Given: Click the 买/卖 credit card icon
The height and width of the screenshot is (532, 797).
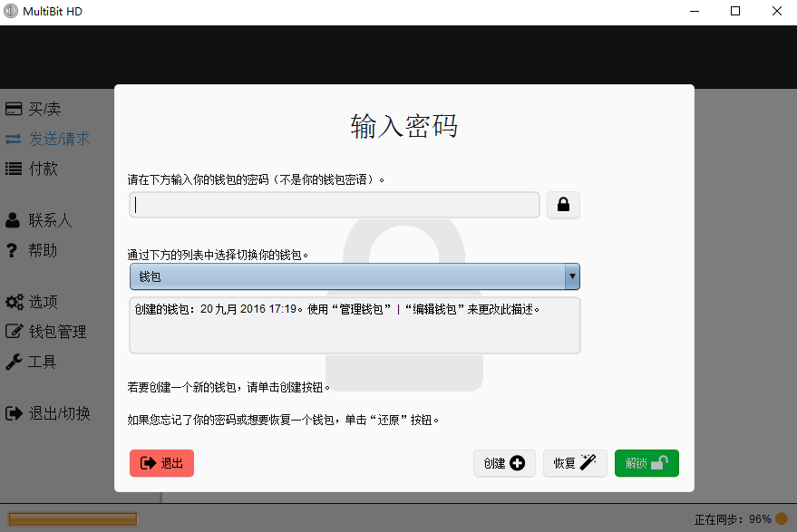Looking at the screenshot, I should [14, 109].
